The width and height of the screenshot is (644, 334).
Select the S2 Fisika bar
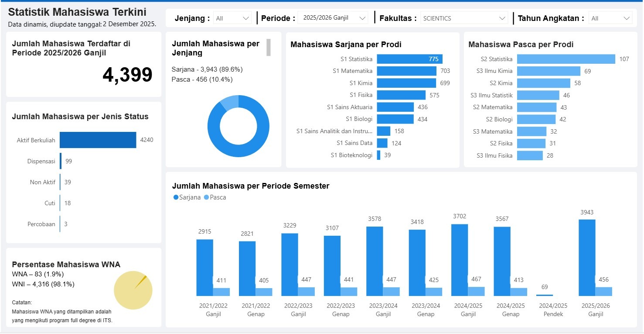[x=532, y=143]
